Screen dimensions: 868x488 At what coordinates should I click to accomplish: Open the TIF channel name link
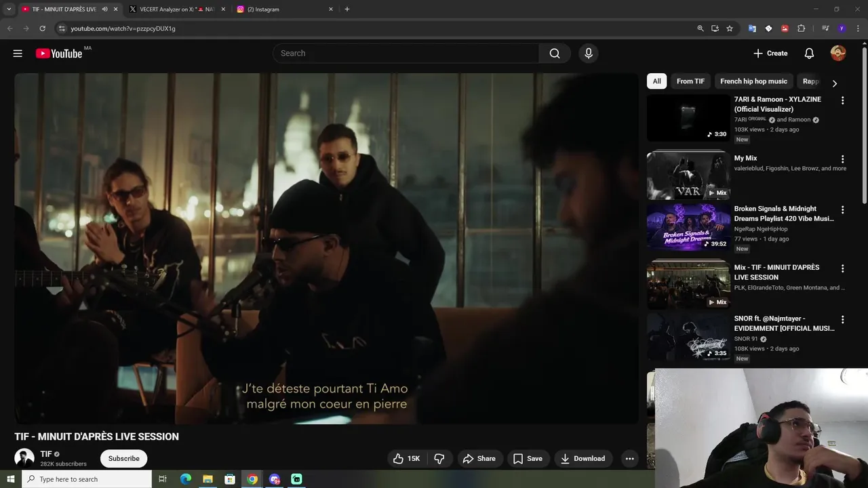45,454
